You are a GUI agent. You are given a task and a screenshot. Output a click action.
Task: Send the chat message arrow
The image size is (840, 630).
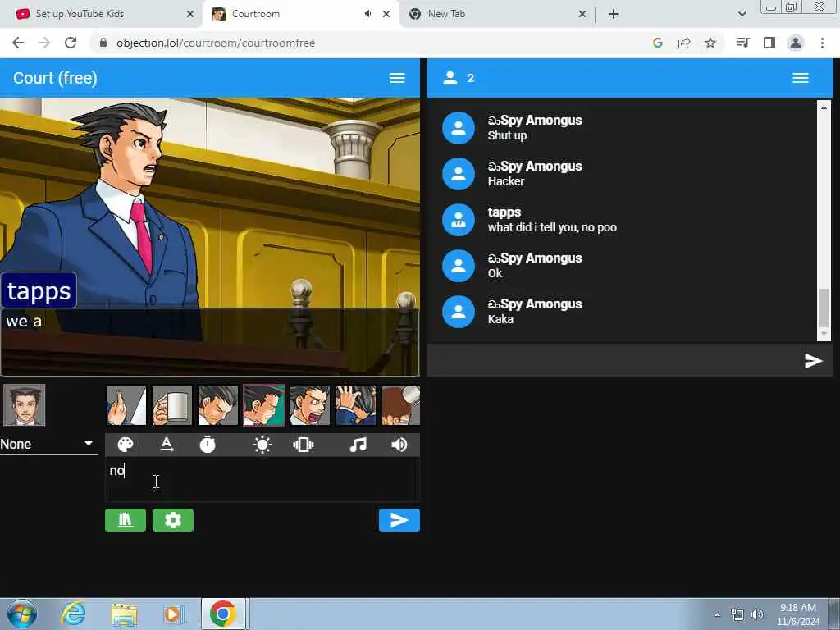point(813,361)
